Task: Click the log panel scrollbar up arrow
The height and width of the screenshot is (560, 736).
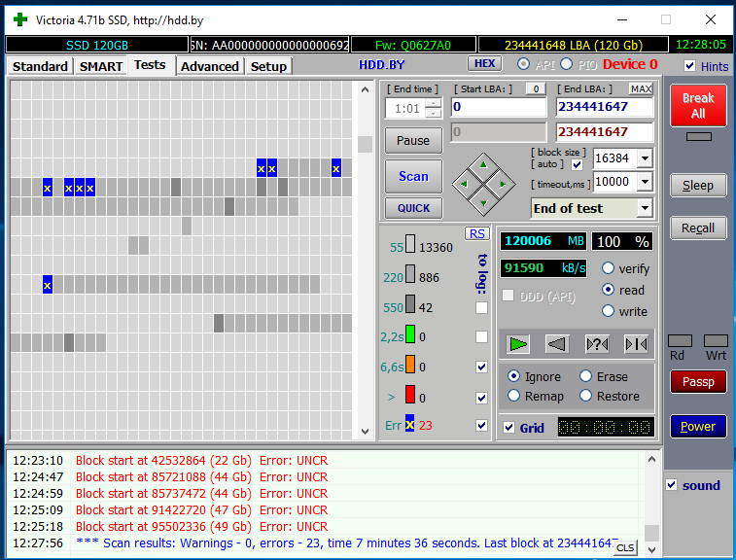Action: point(651,459)
